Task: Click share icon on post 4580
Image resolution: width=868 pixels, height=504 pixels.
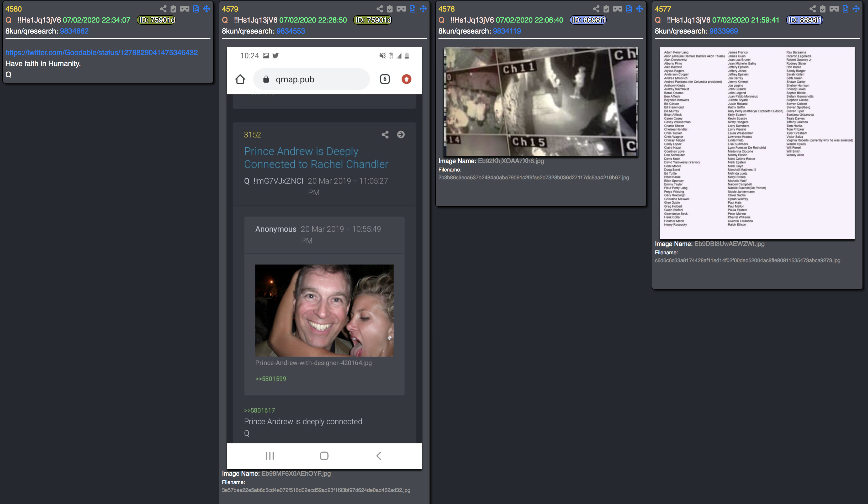Action: click(x=163, y=9)
